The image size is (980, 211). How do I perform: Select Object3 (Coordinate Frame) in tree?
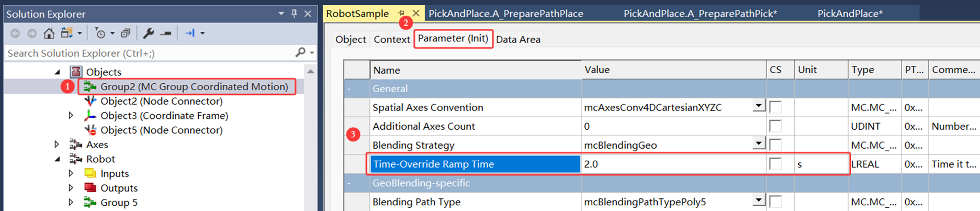(x=164, y=116)
